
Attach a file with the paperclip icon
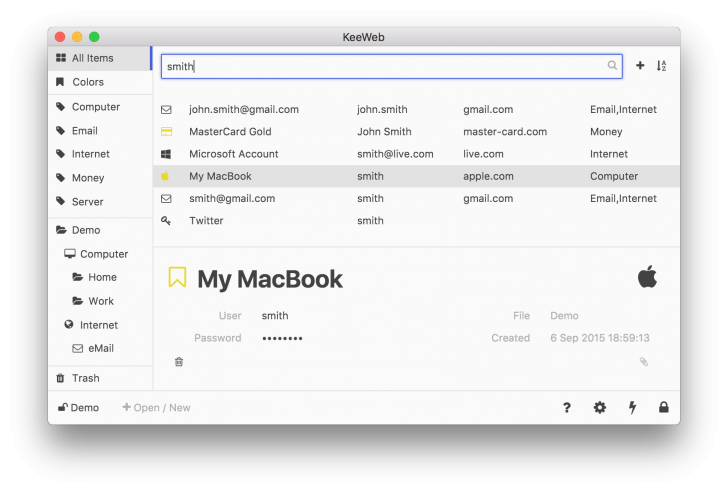point(644,362)
